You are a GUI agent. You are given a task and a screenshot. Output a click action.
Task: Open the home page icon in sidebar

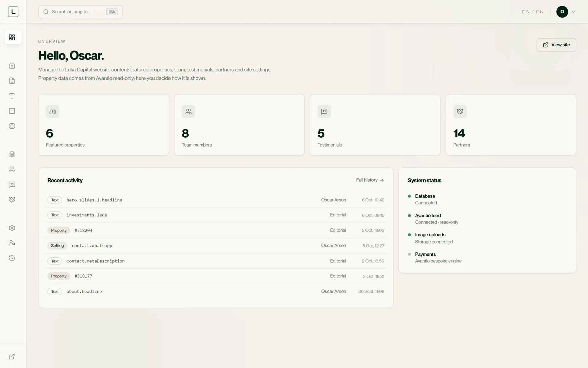point(12,66)
